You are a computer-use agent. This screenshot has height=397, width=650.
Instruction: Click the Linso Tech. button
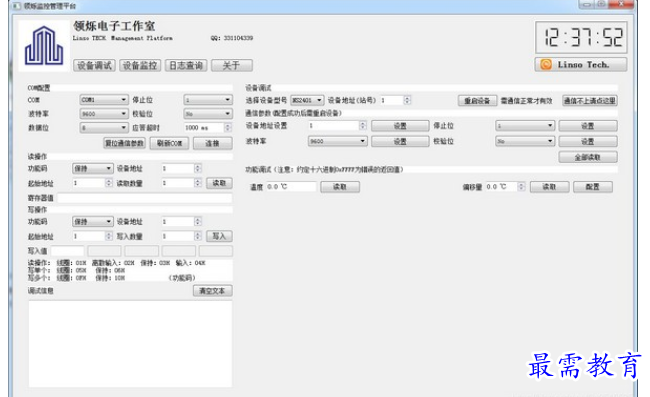coord(581,65)
